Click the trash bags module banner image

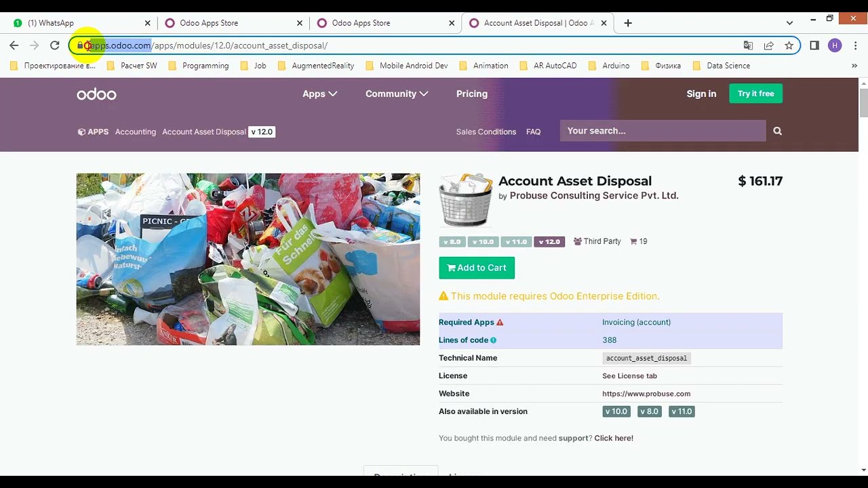point(248,259)
